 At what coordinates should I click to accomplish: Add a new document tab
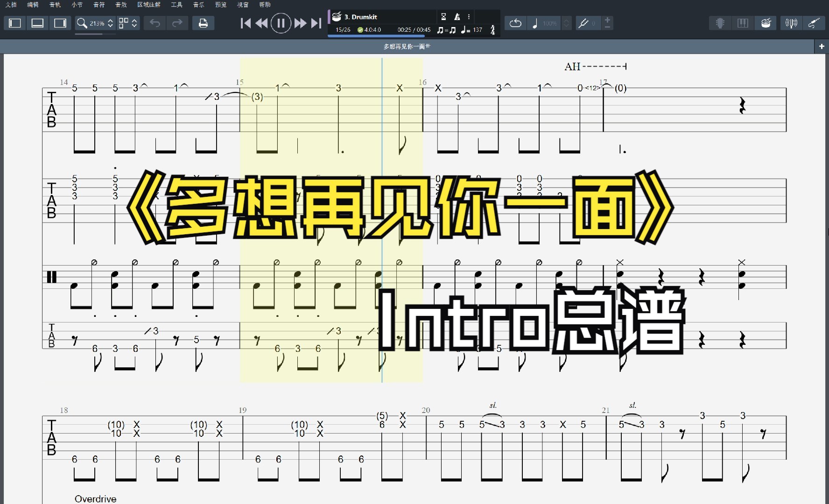click(x=822, y=47)
